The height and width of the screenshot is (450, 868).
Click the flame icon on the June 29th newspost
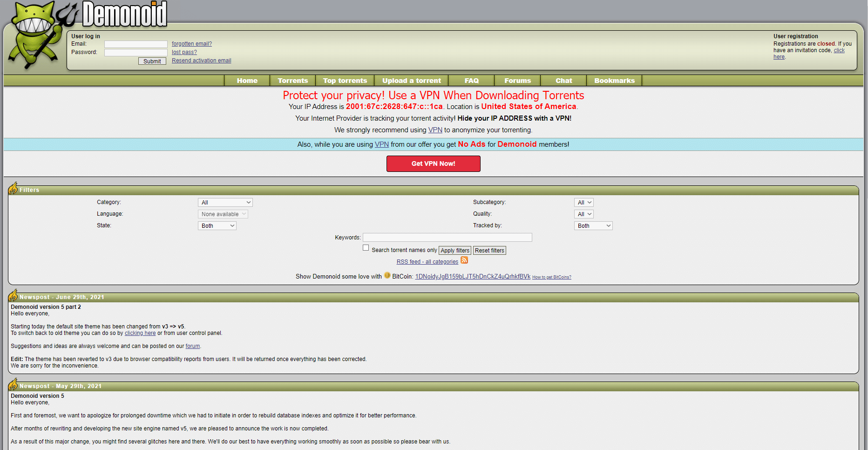point(14,296)
